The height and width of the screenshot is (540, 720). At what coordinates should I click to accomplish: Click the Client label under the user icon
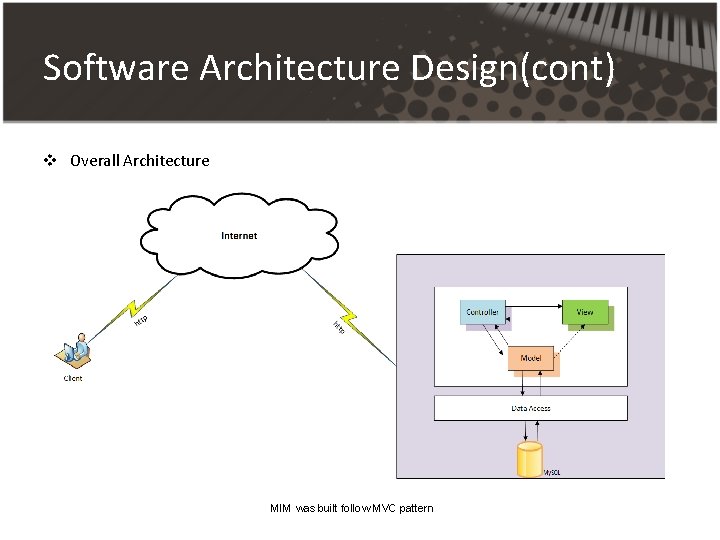coord(73,378)
